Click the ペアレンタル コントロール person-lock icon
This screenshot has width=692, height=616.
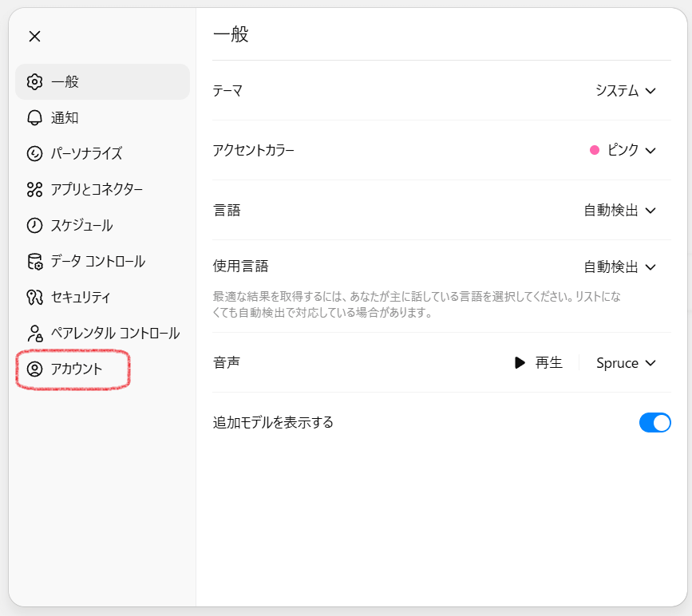pyautogui.click(x=34, y=333)
